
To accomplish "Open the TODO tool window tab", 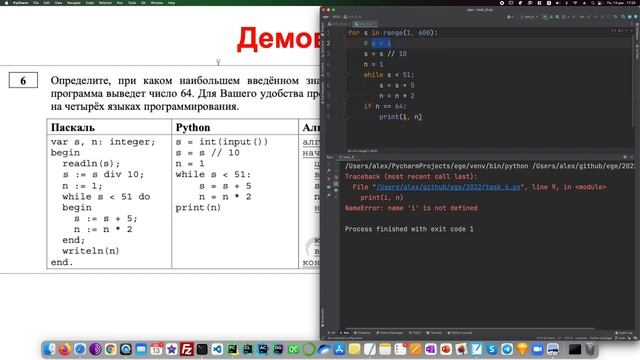I will click(415, 333).
